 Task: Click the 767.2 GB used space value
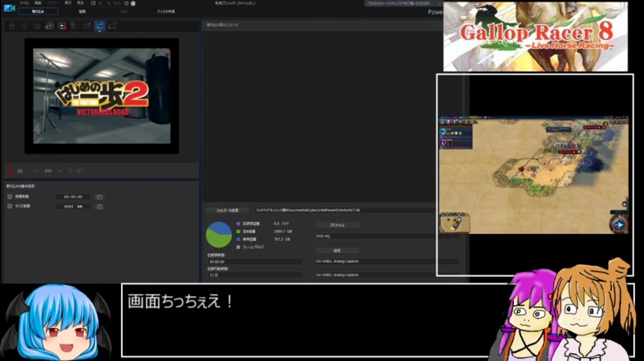pyautogui.click(x=282, y=239)
